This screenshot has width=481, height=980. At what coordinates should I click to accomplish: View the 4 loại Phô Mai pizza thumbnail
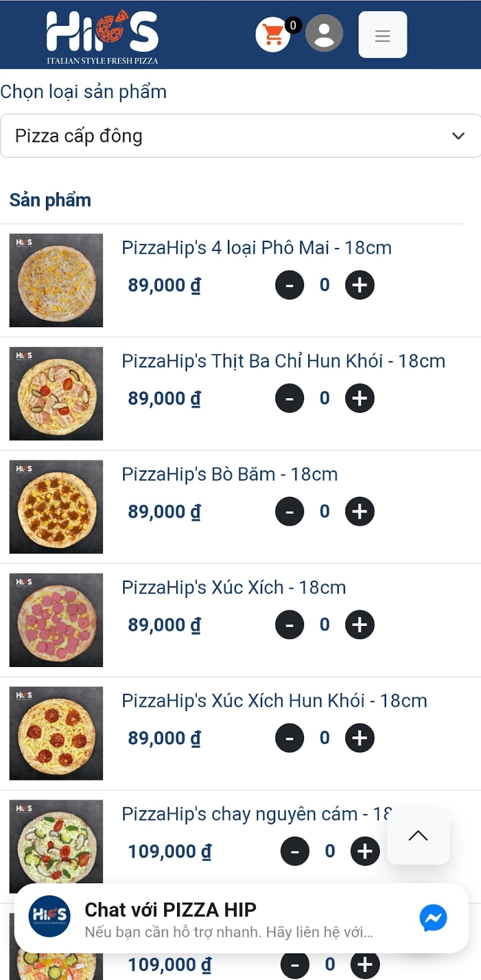point(56,280)
